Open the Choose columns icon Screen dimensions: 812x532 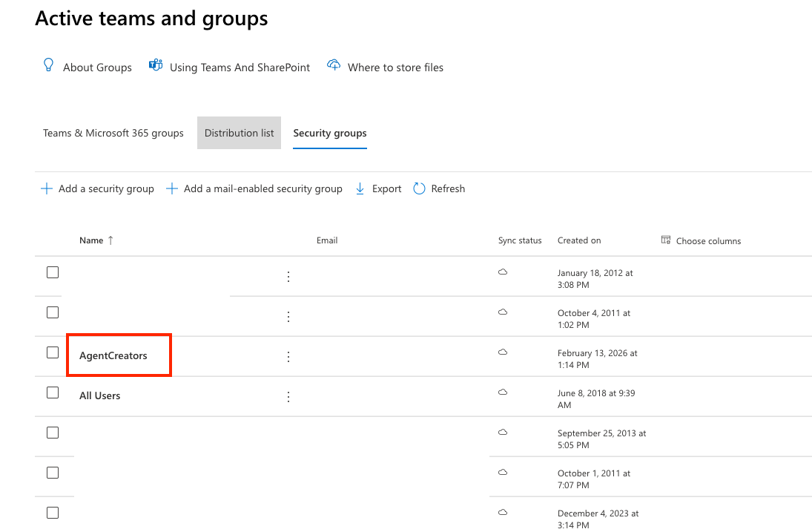(x=665, y=240)
